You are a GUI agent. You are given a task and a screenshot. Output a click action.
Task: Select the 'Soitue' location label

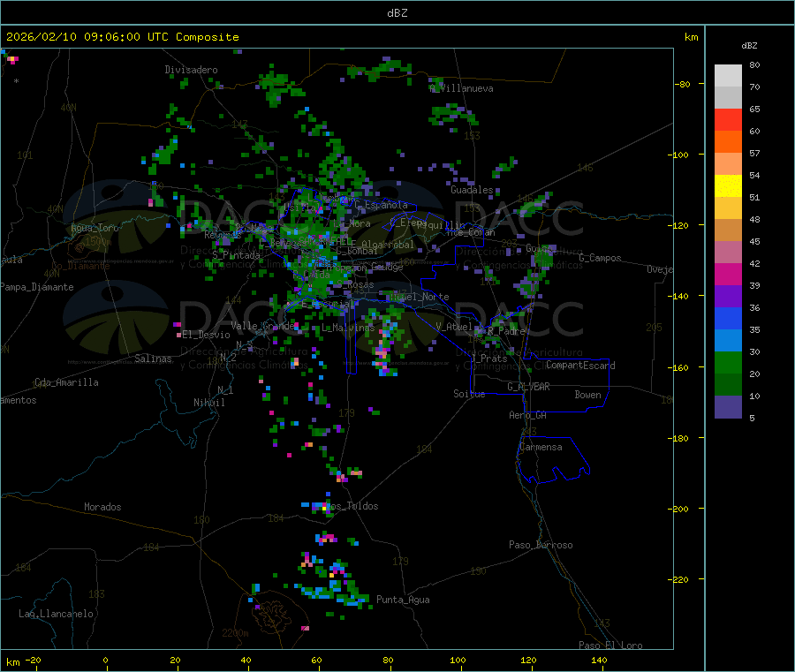click(469, 394)
